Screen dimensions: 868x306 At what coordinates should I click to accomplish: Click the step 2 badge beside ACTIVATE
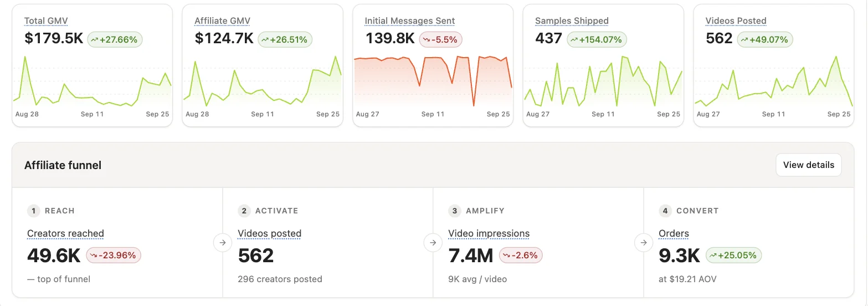point(244,211)
